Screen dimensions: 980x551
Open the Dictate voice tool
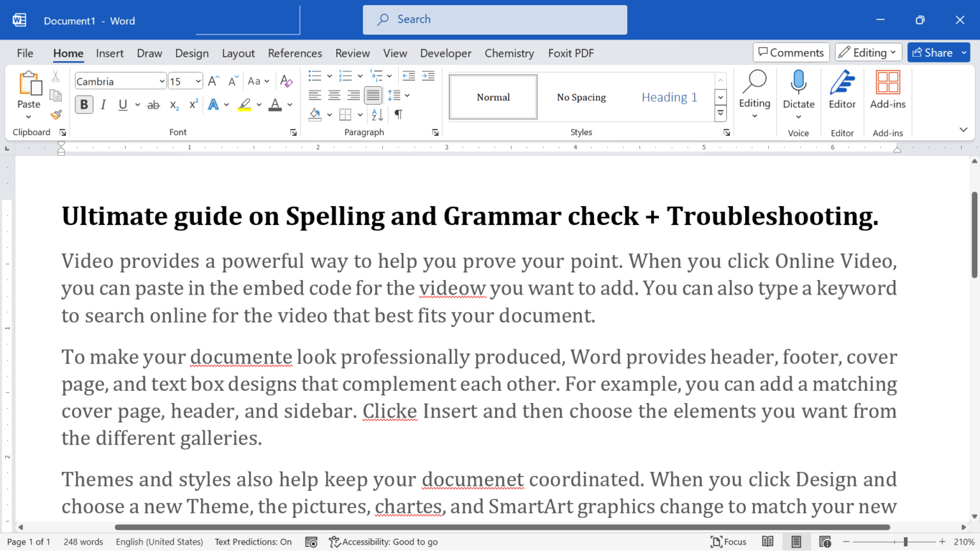pos(798,89)
